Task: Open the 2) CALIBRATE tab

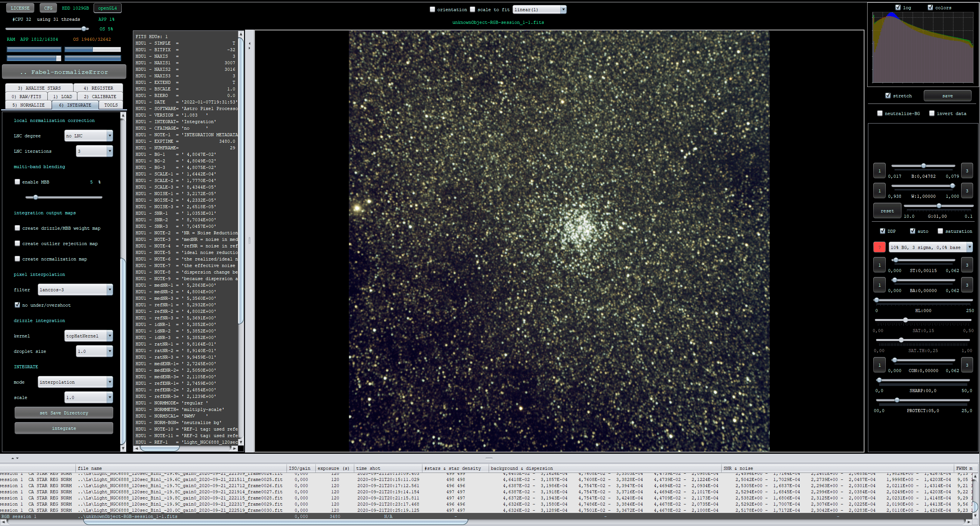Action: coord(100,97)
